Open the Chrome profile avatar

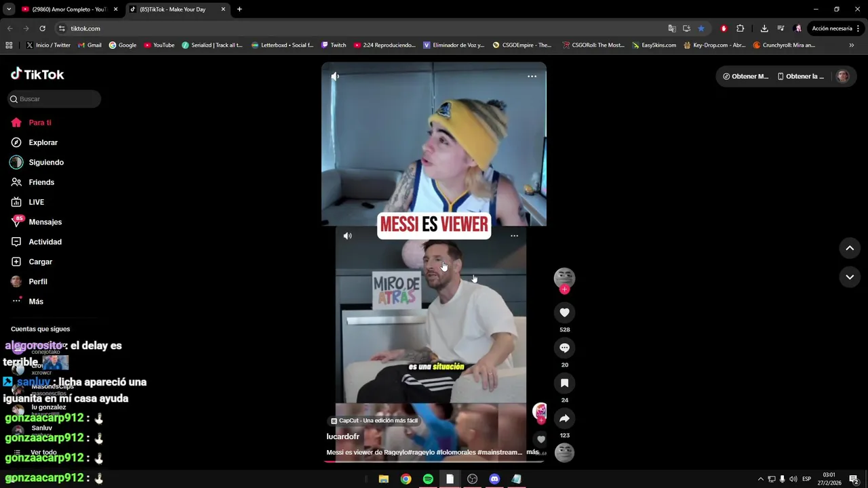pyautogui.click(x=797, y=28)
